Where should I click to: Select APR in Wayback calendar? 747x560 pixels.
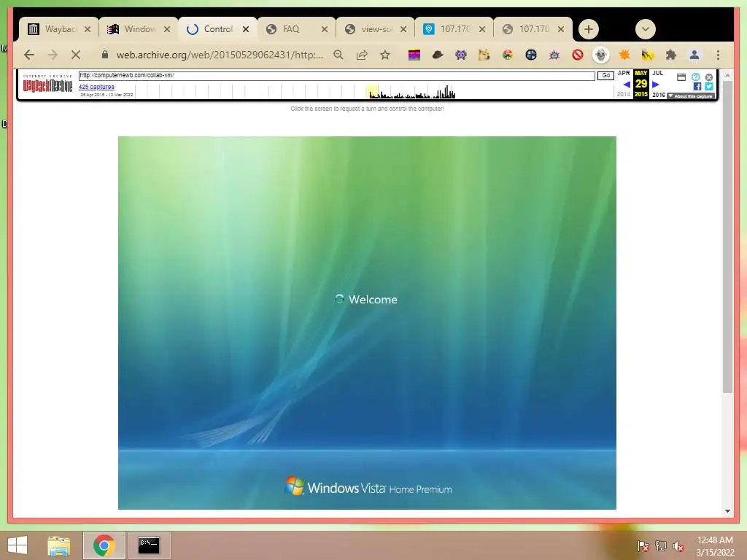pyautogui.click(x=624, y=73)
